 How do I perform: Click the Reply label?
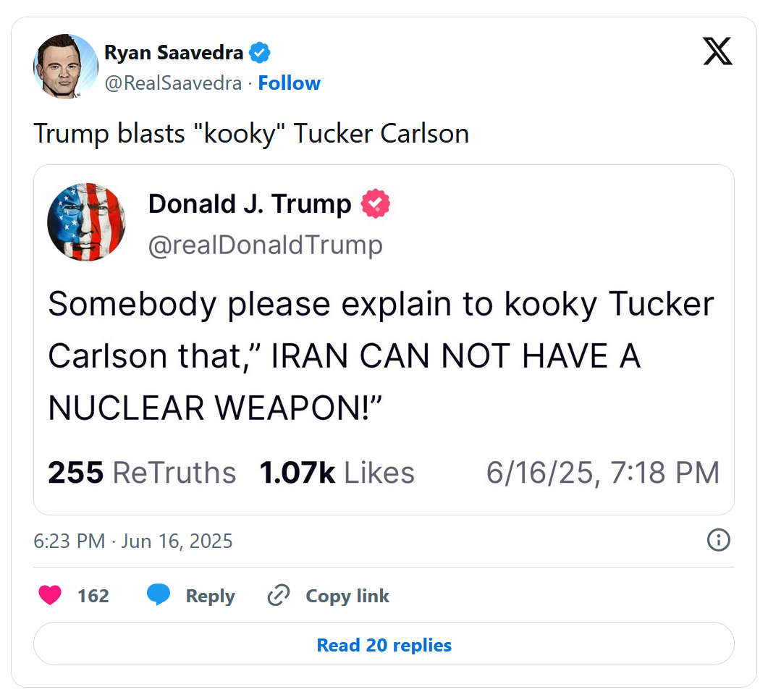coord(210,596)
